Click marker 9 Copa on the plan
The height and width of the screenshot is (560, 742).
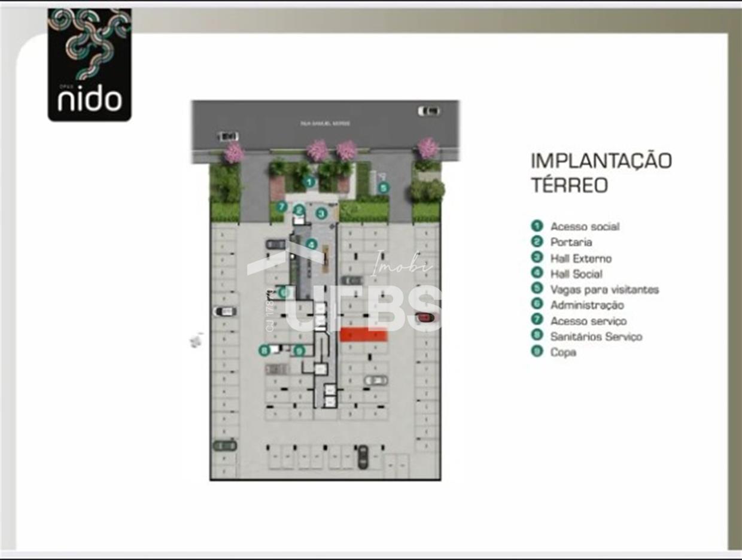(x=299, y=351)
